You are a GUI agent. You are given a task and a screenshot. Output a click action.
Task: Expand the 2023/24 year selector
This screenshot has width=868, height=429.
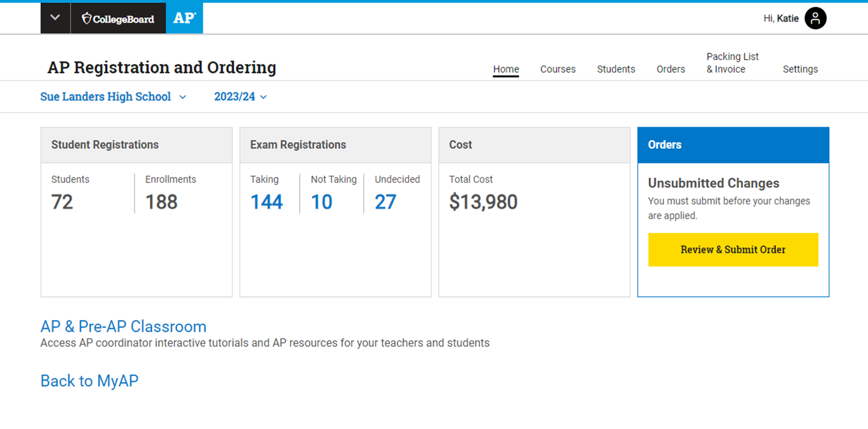(240, 97)
